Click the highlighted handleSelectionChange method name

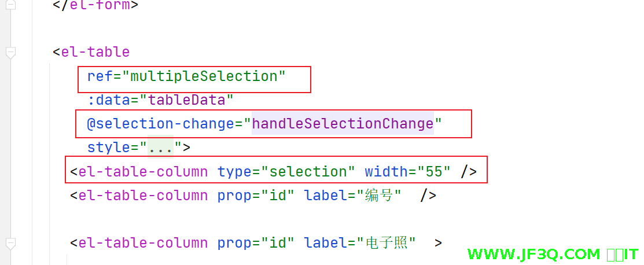343,124
